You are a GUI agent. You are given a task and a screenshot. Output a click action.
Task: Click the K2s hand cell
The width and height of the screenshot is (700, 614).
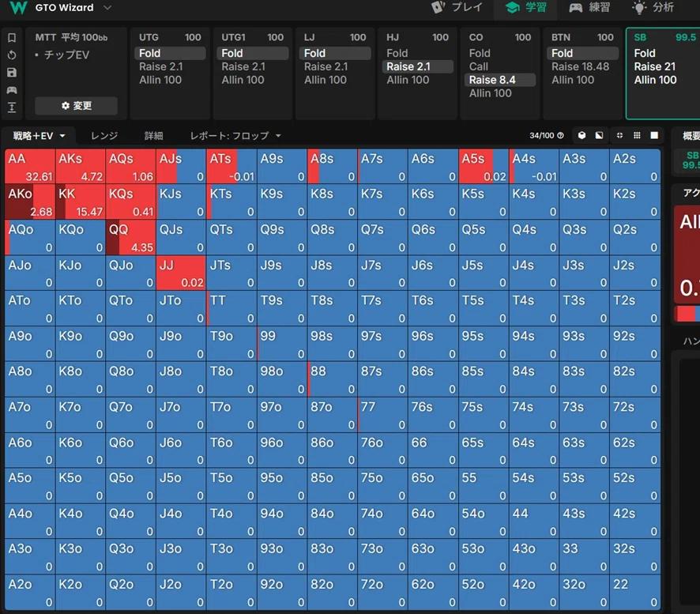tap(635, 202)
